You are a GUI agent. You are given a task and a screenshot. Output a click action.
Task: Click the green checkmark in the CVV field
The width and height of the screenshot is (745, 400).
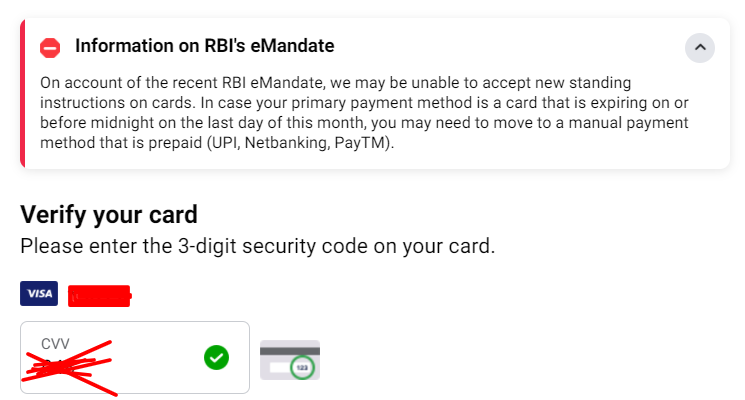pyautogui.click(x=216, y=357)
